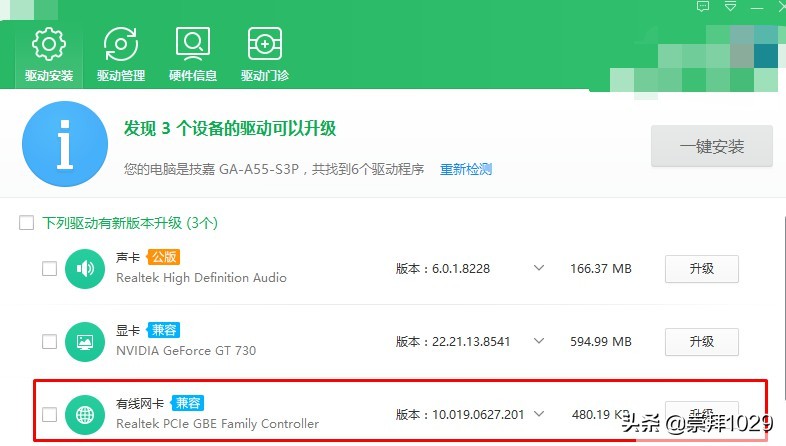This screenshot has width=786, height=446.
Task: Click the wired network globe icon
Action: (84, 414)
